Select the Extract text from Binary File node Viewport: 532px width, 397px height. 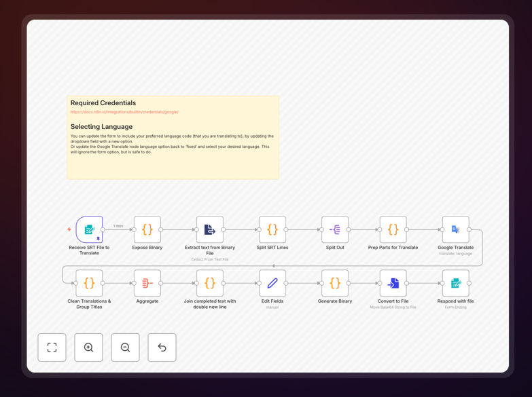coord(210,229)
